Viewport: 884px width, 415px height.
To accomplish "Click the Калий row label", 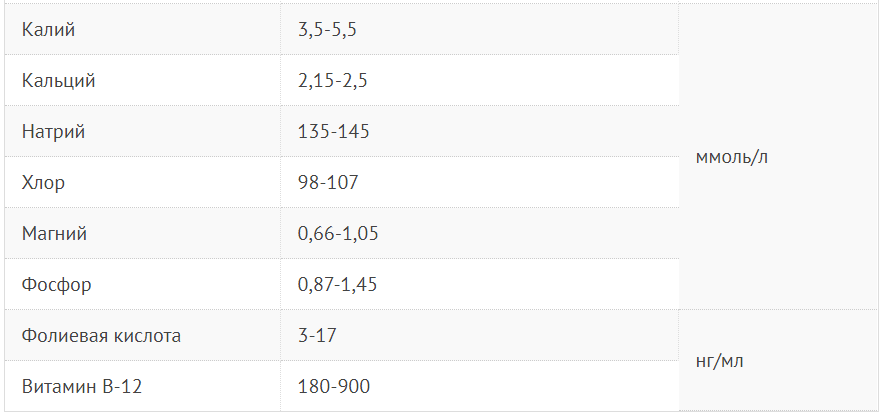I will coord(48,30).
